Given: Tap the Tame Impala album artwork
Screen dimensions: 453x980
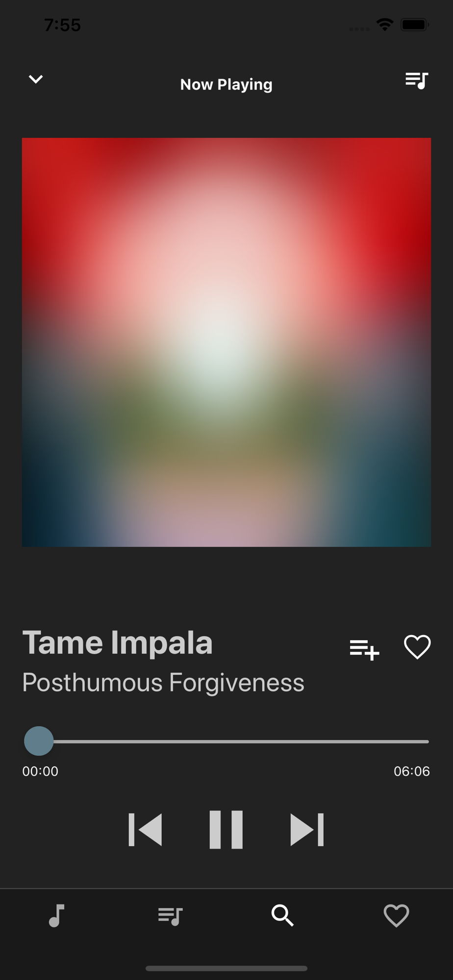Looking at the screenshot, I should click(226, 342).
